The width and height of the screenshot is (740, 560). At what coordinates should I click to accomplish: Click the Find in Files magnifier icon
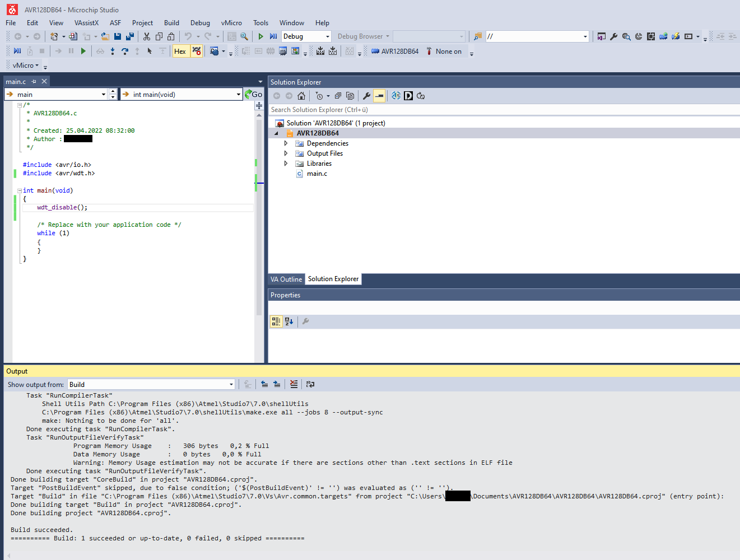(x=244, y=36)
